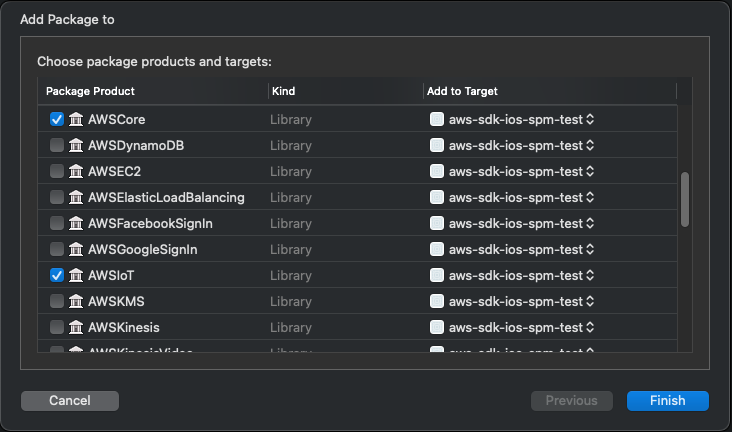Click the Library kind cell for AWSCore

coord(291,120)
